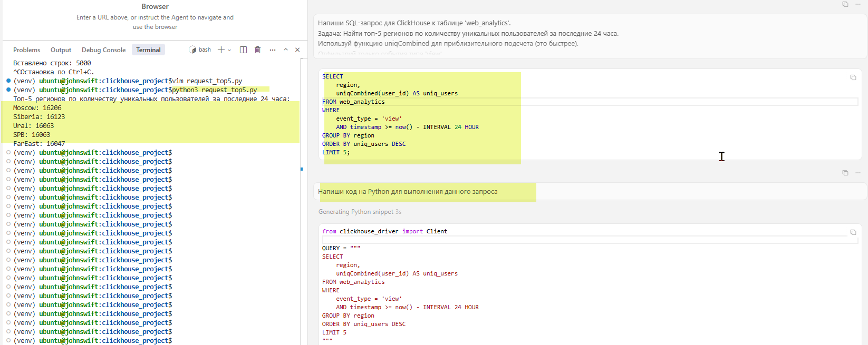Click the 'Напиши код на Python' chat message
868x345 pixels.
click(408, 192)
